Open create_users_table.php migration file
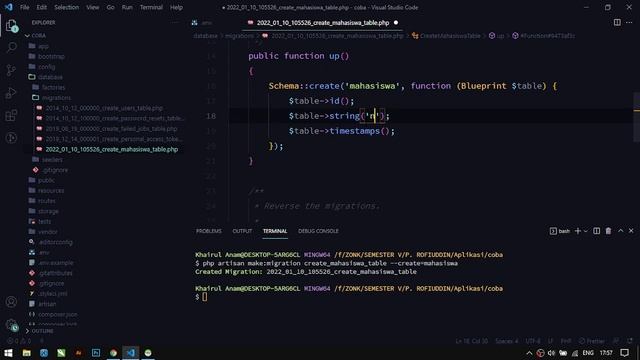 coord(104,108)
